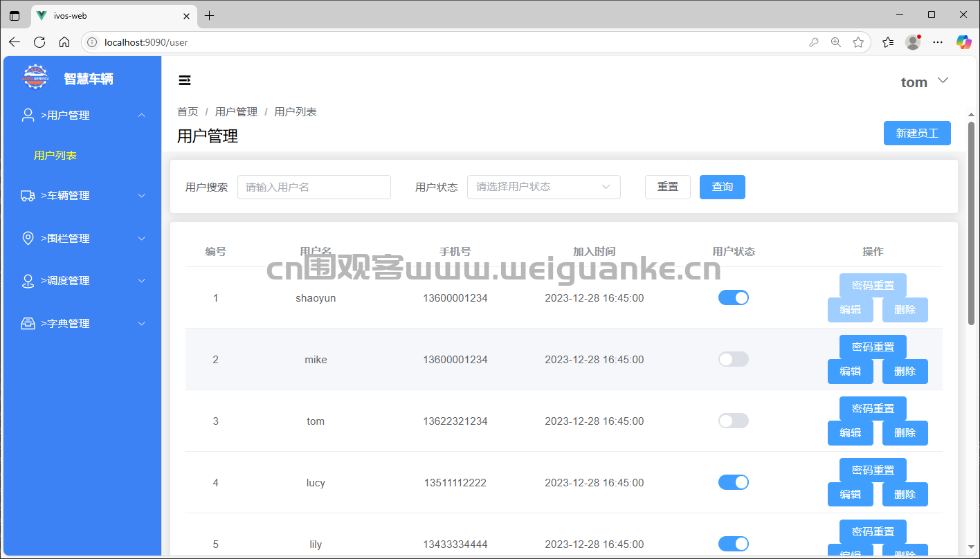This screenshot has height=559, width=980.
Task: Click 密码重置 for lily
Action: [x=873, y=531]
